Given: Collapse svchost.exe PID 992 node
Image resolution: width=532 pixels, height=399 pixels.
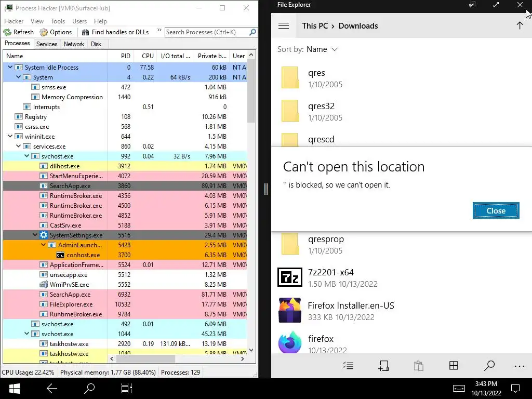Looking at the screenshot, I should (27, 156).
